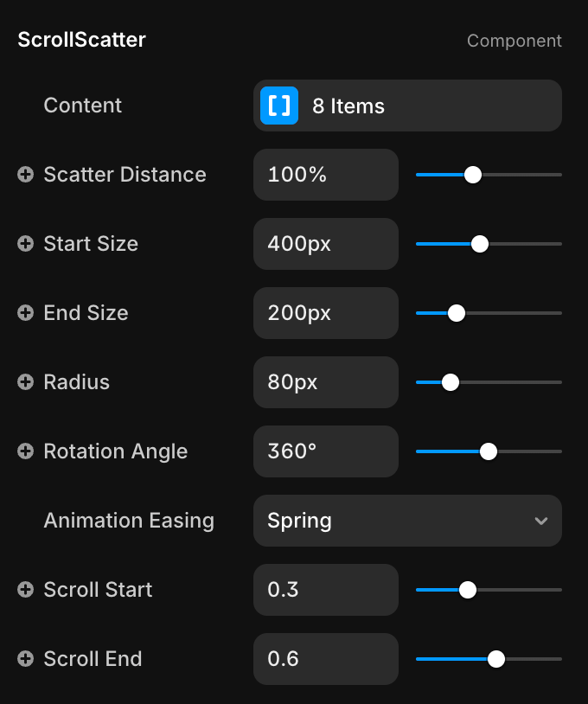Click the Component label at top right
The image size is (588, 704).
(514, 41)
